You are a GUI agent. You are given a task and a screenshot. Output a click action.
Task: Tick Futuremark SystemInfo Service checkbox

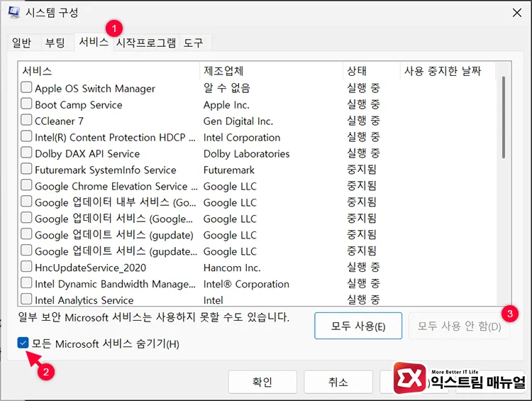(x=26, y=169)
